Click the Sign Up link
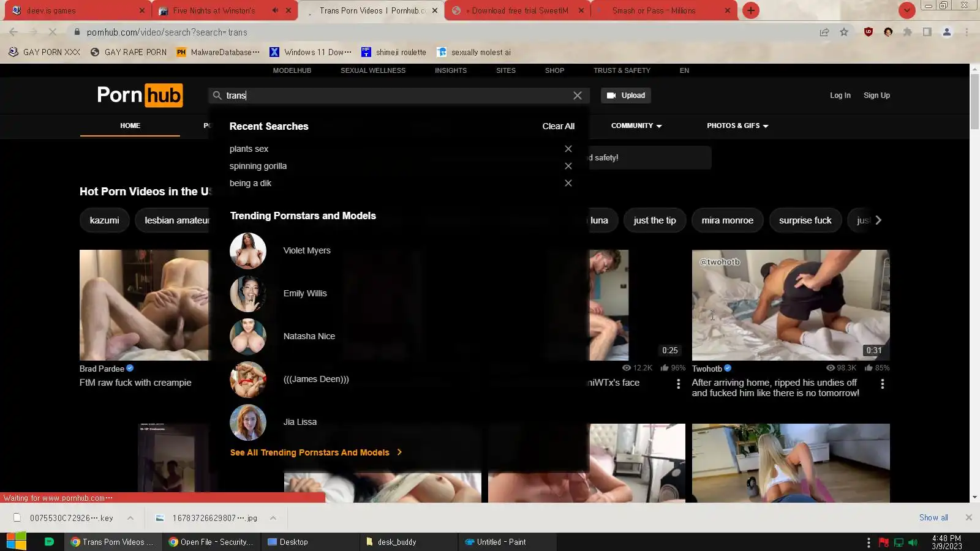This screenshot has width=980, height=551. click(876, 96)
